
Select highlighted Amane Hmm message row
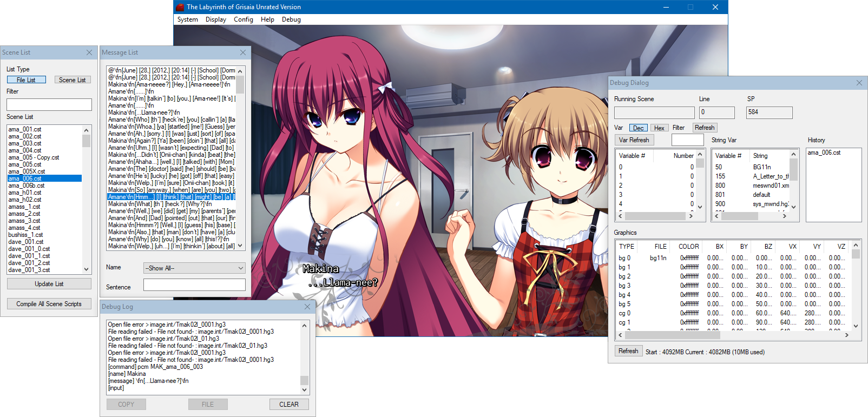(172, 197)
